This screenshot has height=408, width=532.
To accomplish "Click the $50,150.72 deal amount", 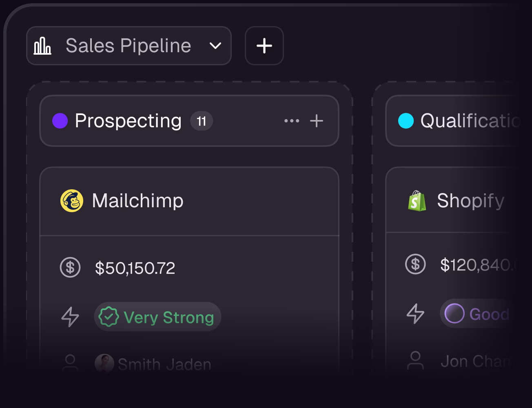I will coord(135,268).
